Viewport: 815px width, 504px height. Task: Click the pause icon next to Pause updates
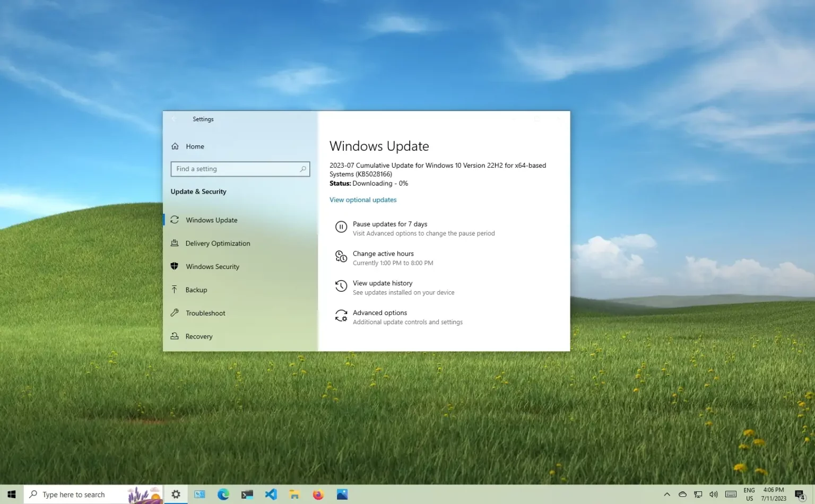[x=341, y=227]
